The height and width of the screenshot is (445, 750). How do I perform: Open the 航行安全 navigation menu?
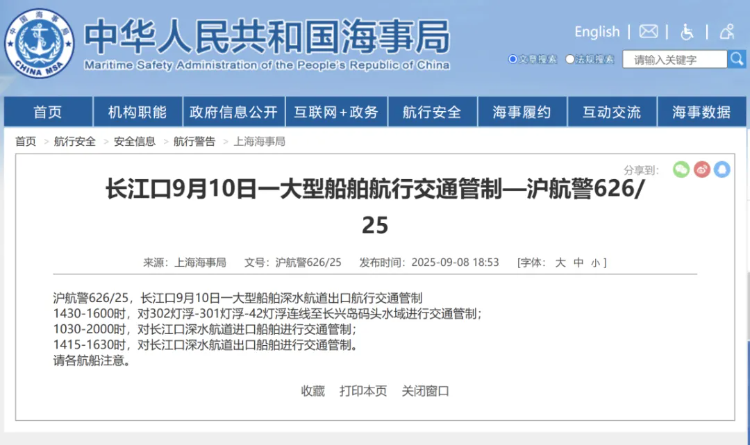click(432, 112)
